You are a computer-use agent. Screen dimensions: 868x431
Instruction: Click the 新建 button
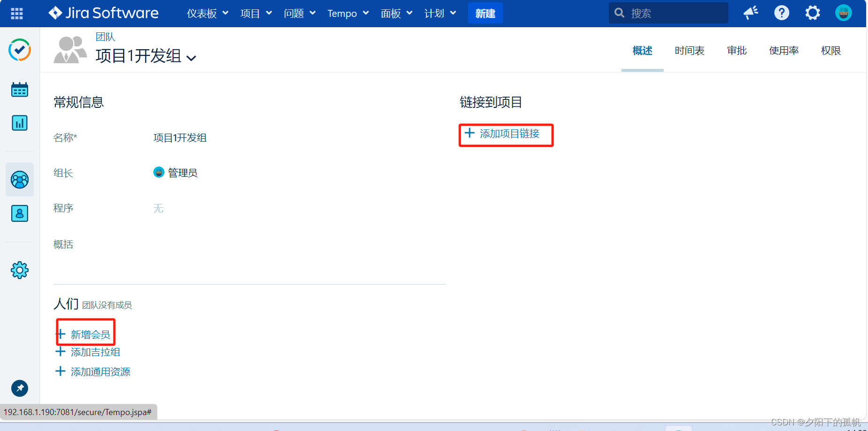coord(485,13)
